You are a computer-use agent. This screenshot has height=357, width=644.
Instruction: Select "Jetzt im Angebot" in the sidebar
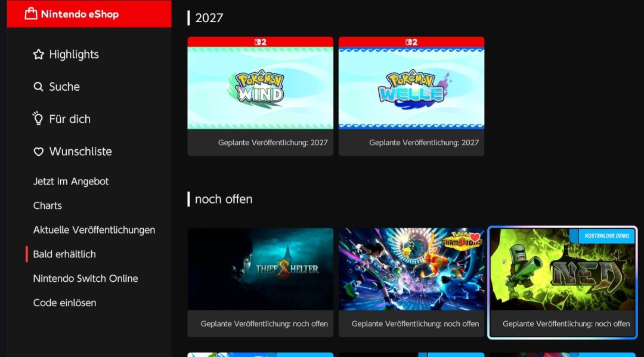(70, 181)
